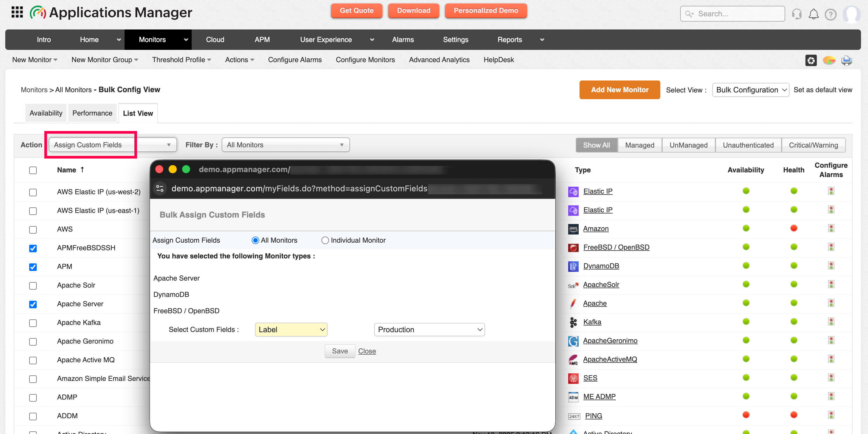Image resolution: width=868 pixels, height=434 pixels.
Task: Click the Add New Monitor button
Action: [619, 90]
